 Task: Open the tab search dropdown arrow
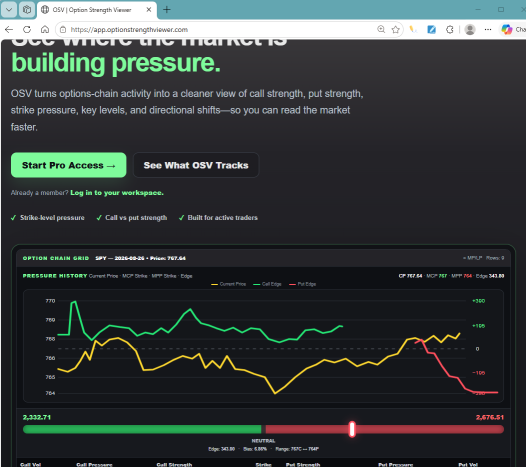click(9, 10)
